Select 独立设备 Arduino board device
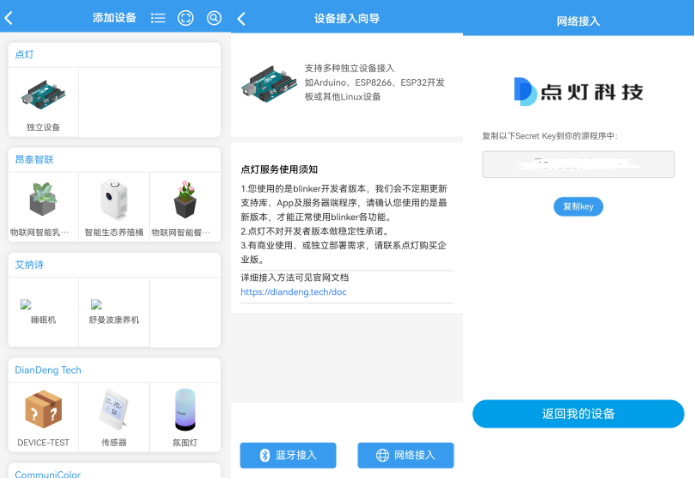Image resolution: width=695 pixels, height=487 pixels. click(43, 103)
